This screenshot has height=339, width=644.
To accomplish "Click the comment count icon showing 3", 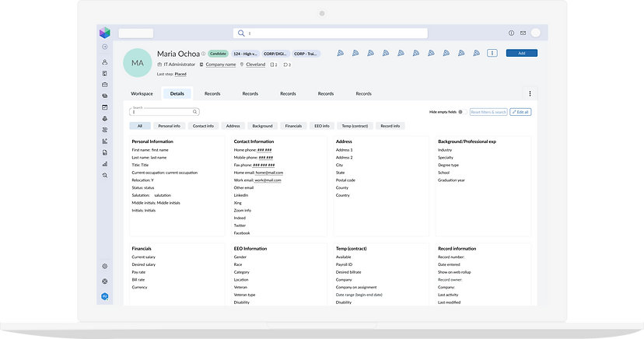I will pos(287,65).
